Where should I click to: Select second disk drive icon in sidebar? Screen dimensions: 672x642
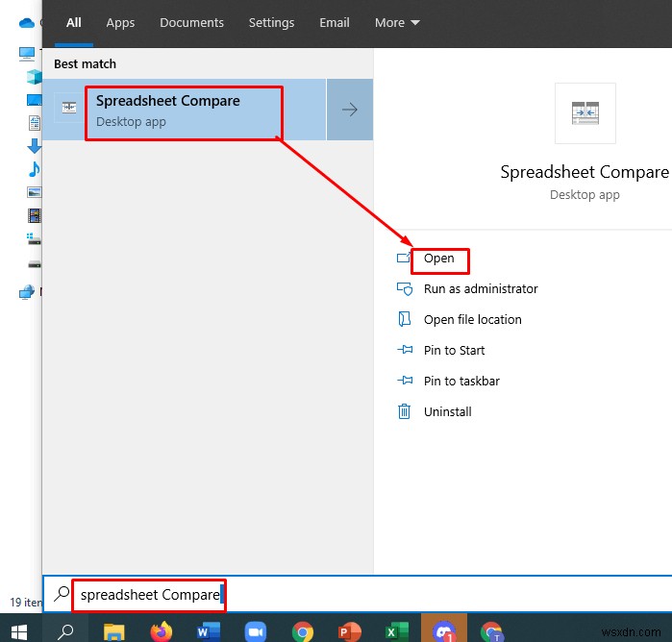click(35, 264)
